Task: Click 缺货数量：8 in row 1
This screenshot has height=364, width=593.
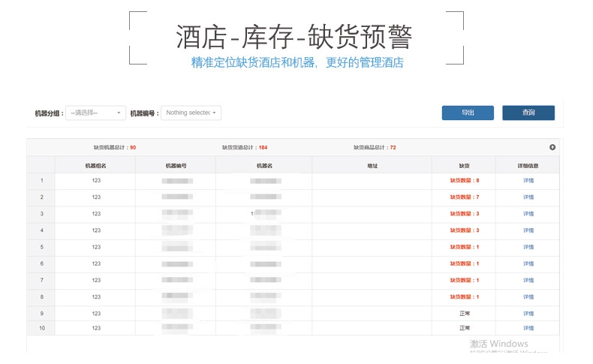Action: pyautogui.click(x=464, y=181)
